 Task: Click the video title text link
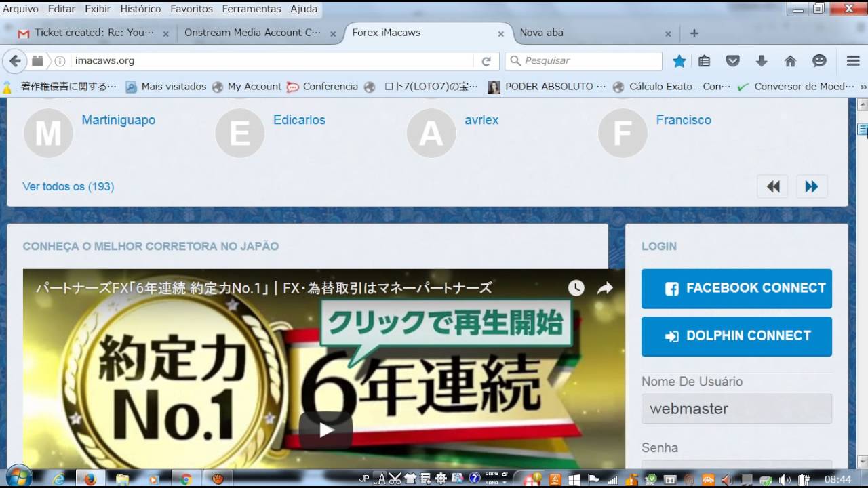tap(264, 288)
